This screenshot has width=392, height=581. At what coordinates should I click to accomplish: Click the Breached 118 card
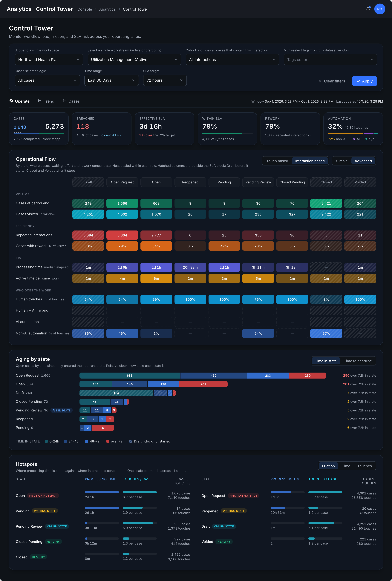tap(102, 129)
